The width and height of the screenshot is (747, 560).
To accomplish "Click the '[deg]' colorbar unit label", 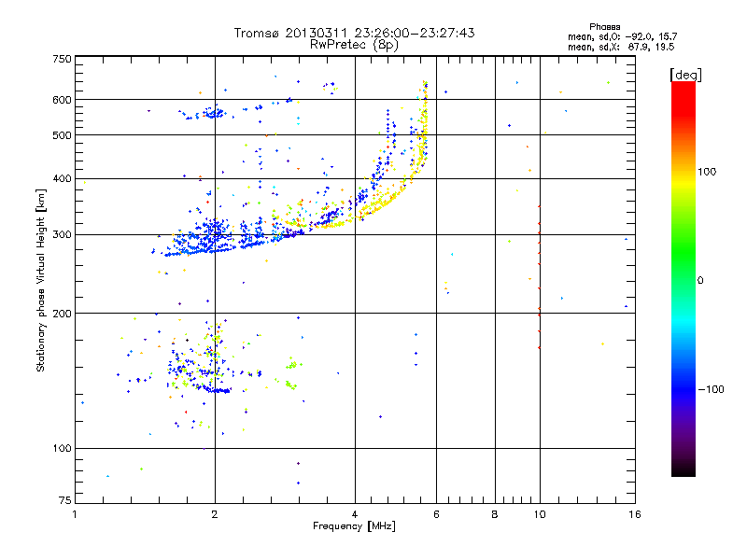I will coord(685,75).
